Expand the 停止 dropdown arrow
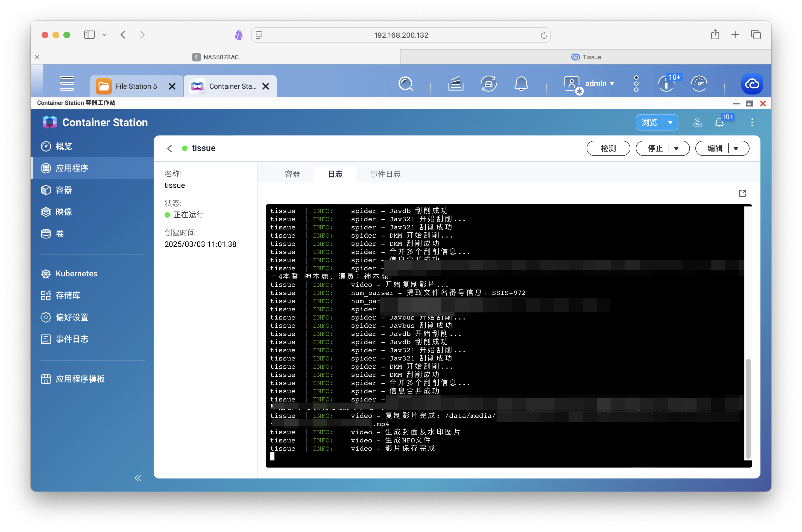The width and height of the screenshot is (802, 532). coord(676,149)
